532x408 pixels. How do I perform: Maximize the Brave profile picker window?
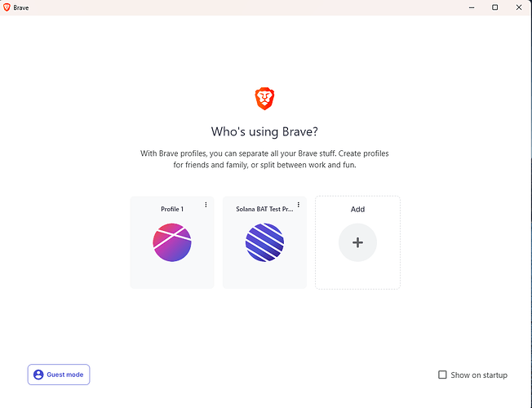click(494, 7)
